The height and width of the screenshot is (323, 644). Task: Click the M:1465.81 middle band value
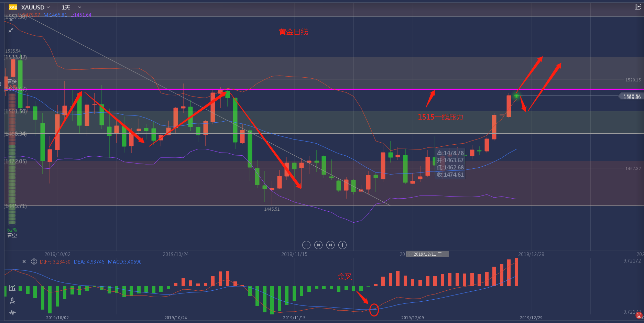click(55, 15)
